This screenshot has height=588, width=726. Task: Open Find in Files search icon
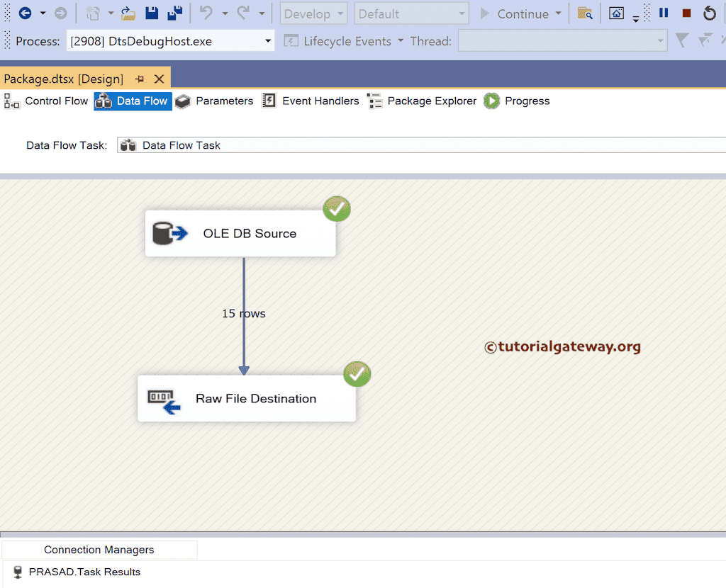point(585,13)
